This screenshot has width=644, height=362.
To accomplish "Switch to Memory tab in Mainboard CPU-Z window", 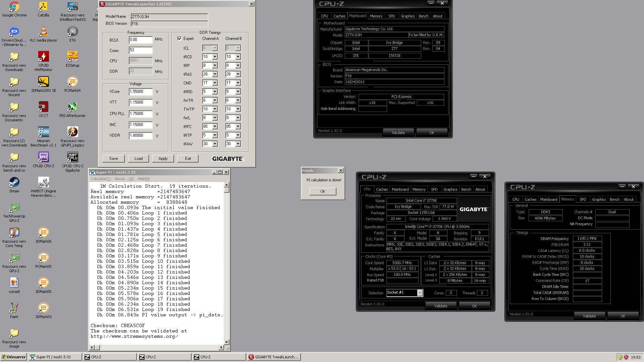I will pos(376,16).
